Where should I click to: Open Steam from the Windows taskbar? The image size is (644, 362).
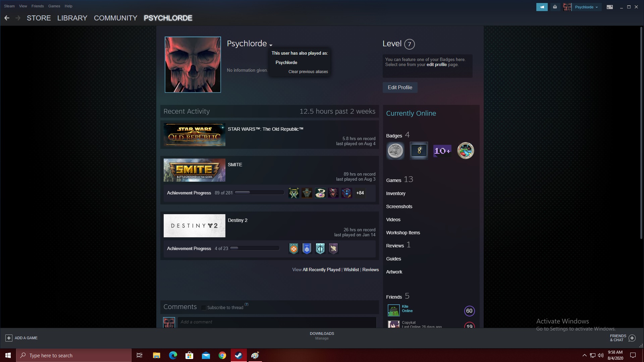coord(238,355)
